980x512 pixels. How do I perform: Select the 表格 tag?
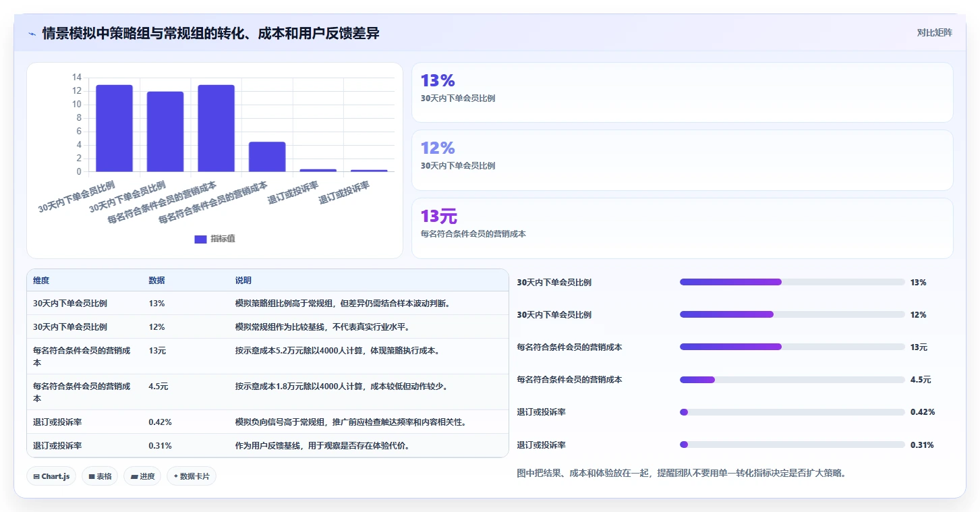100,476
